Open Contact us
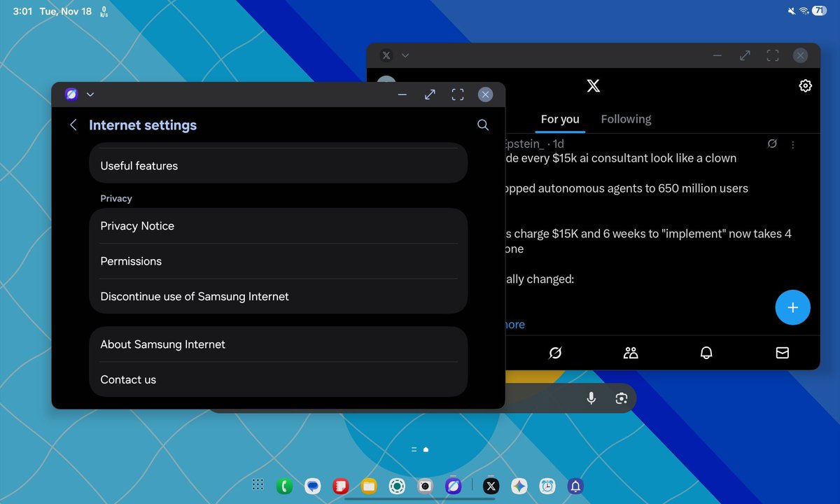This screenshot has height=504, width=840. [x=279, y=379]
